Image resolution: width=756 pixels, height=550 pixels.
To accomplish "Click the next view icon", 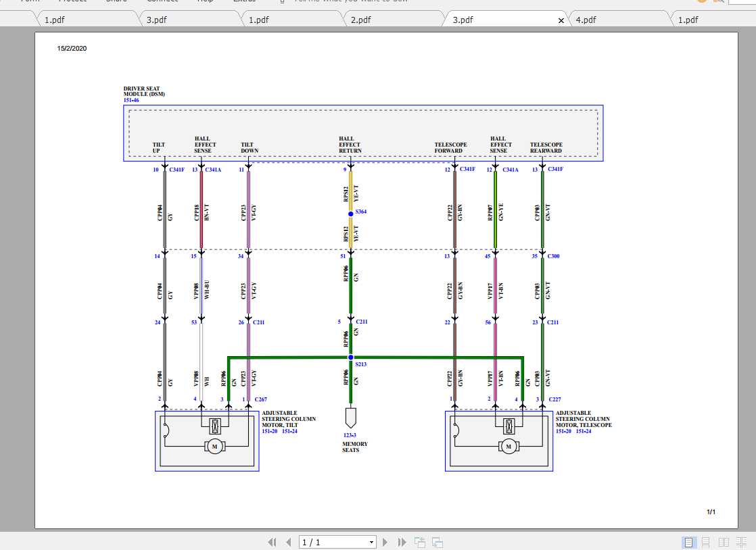I will pos(436,542).
